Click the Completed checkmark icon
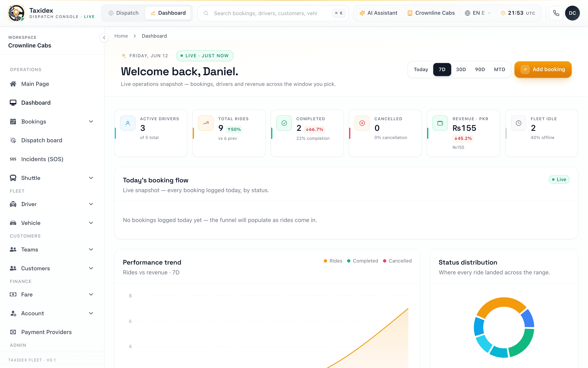588x368 pixels. point(284,123)
